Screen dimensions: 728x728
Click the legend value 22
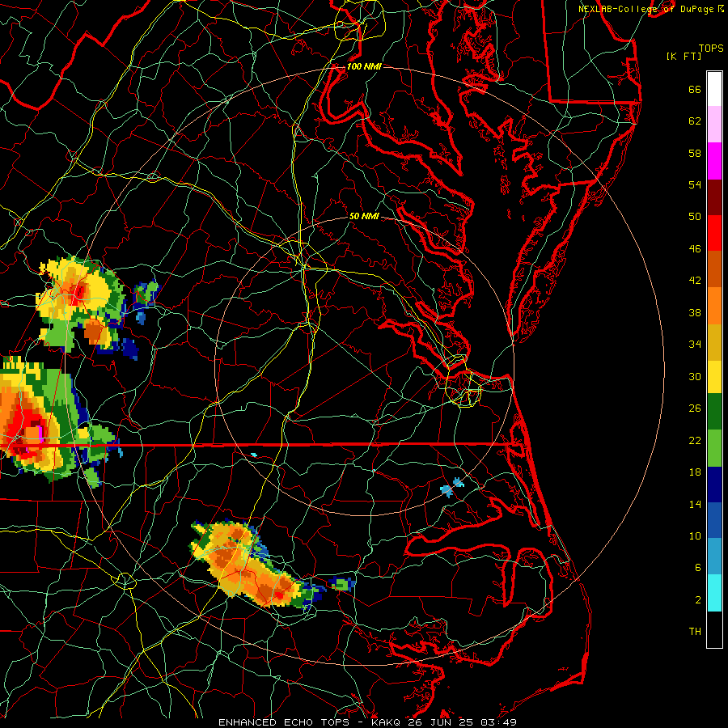(x=695, y=440)
